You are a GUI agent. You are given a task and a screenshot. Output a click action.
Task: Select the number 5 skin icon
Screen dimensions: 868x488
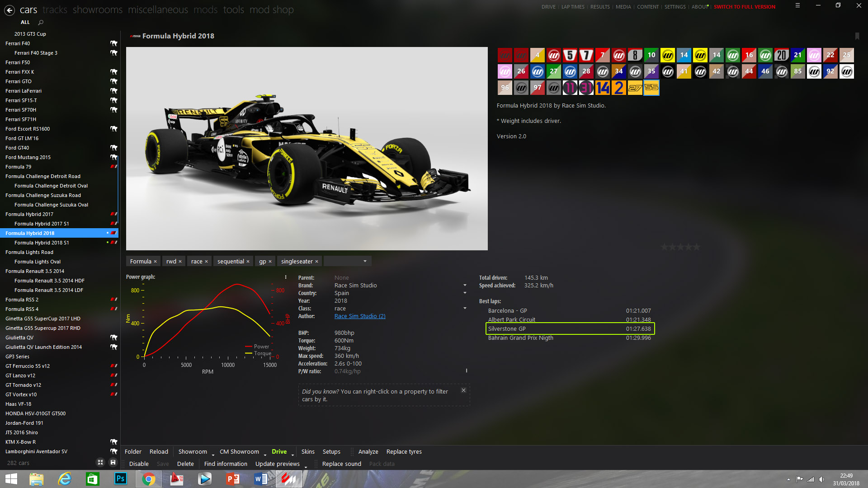click(570, 55)
